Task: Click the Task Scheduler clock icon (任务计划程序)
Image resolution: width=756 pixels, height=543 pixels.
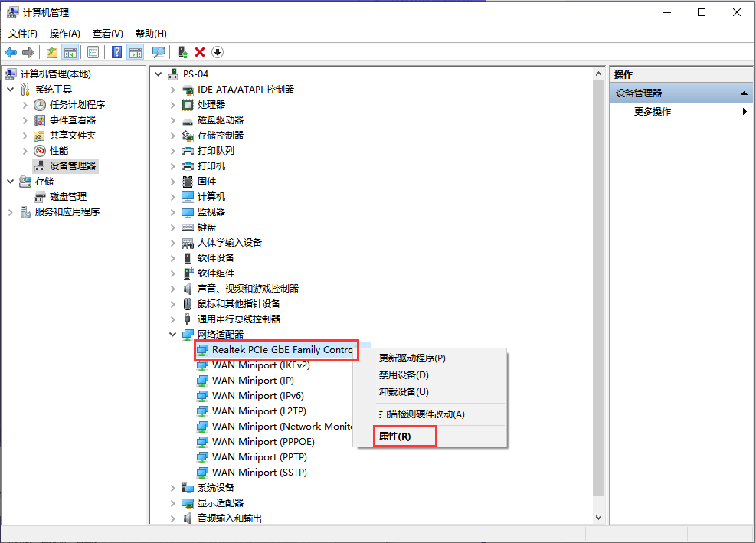Action: pyautogui.click(x=40, y=105)
